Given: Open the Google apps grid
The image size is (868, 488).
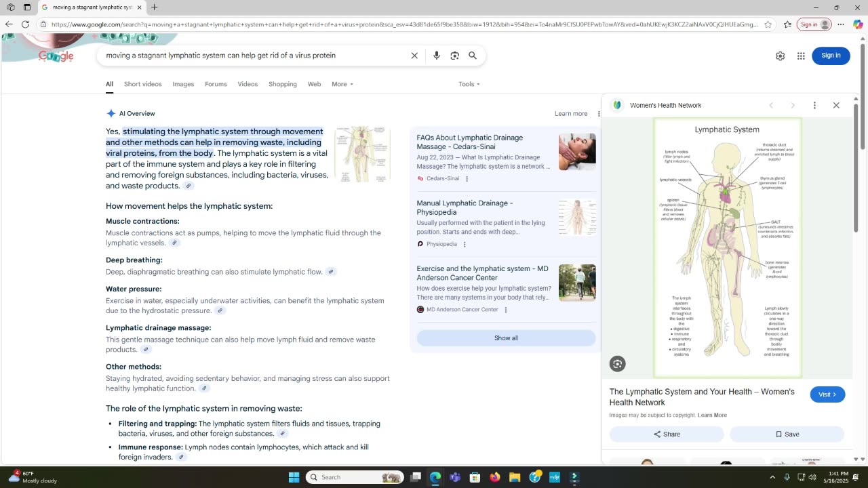Looking at the screenshot, I should click(x=801, y=56).
